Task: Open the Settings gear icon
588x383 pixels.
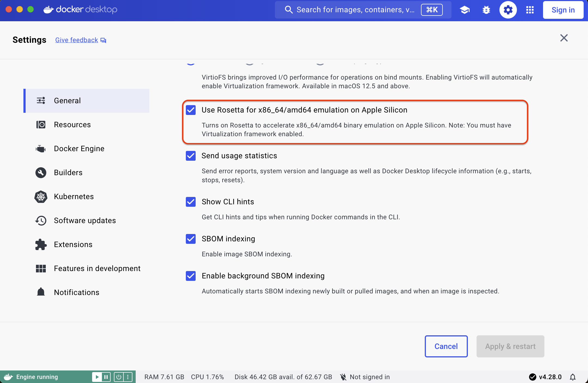Action: click(508, 10)
